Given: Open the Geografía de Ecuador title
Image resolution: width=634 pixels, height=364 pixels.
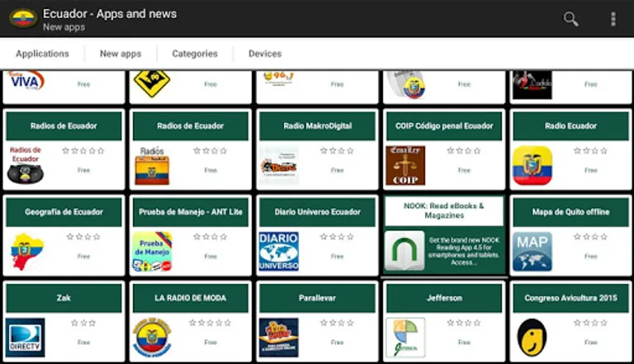Looking at the screenshot, I should point(64,211).
